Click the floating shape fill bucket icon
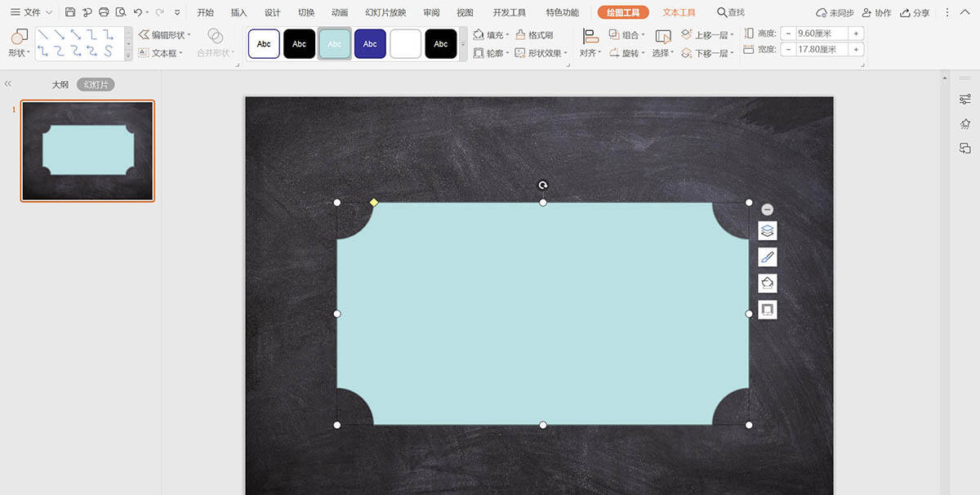Screen dimensions: 980x495 767,283
